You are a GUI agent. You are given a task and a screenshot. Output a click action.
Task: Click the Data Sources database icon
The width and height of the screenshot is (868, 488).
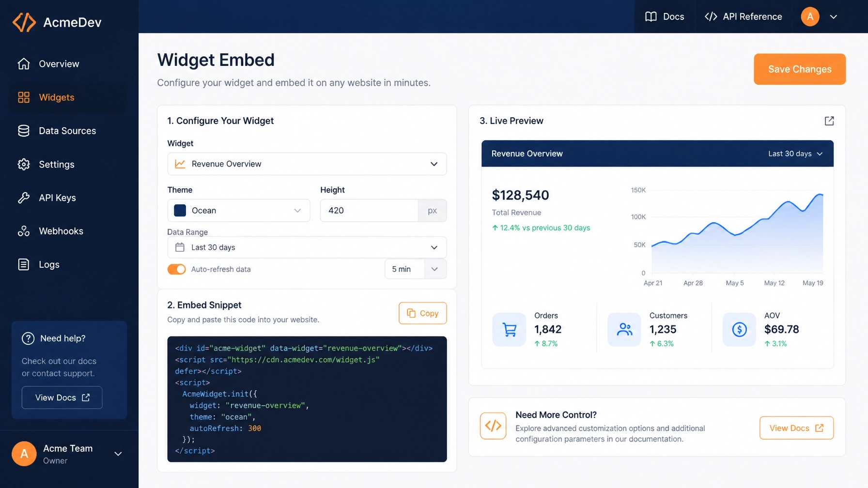click(24, 131)
